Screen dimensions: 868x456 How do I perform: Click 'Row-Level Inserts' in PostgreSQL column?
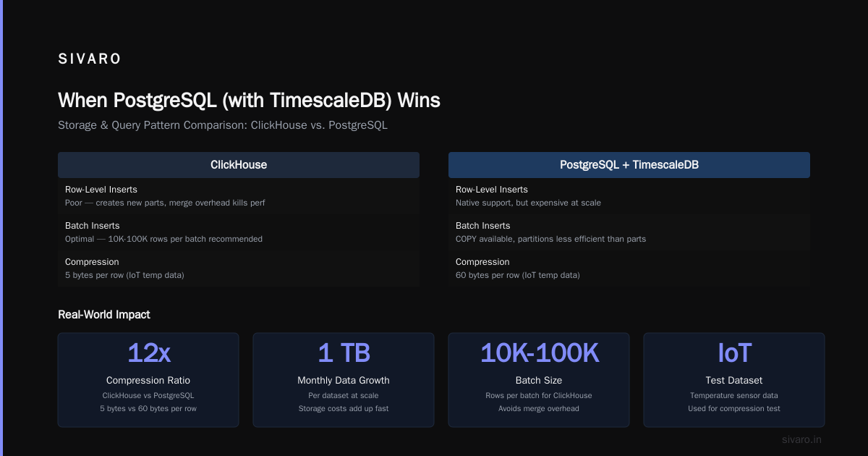click(492, 190)
